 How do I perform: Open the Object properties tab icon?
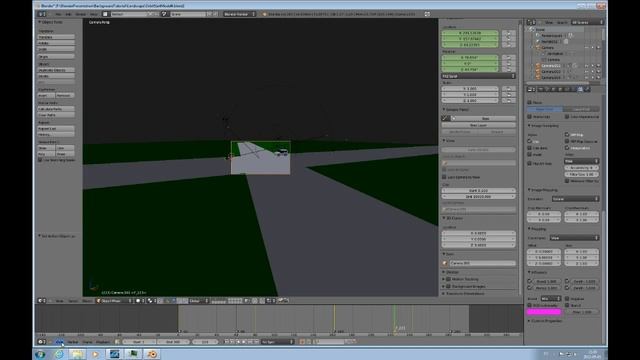560,89
